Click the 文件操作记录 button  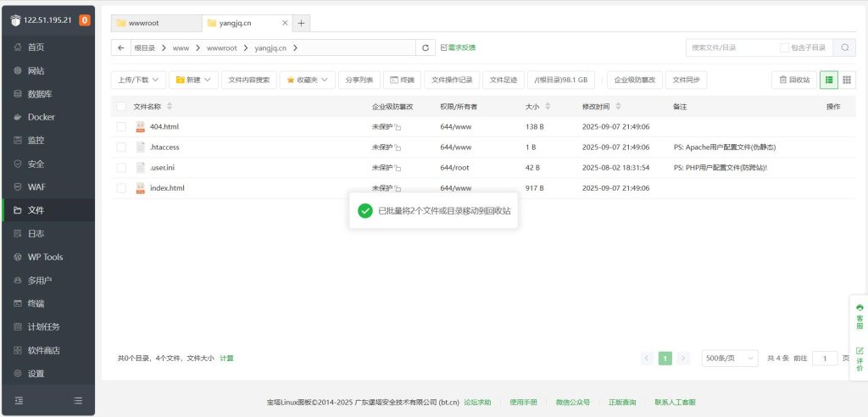(x=453, y=80)
